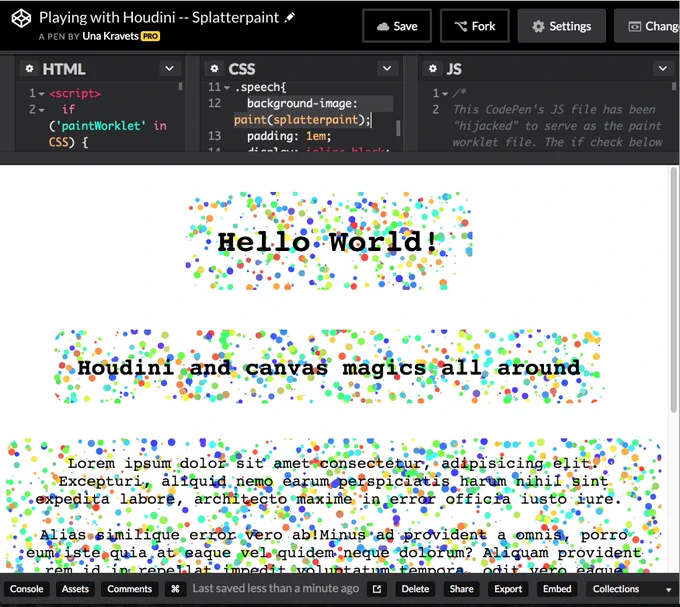Open HTML panel gear settings

(x=29, y=69)
